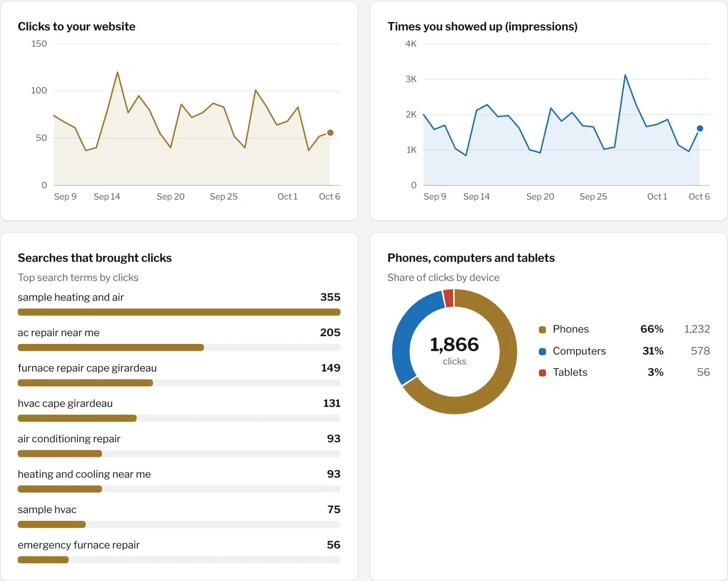The image size is (728, 581).
Task: Click the 1,866 clicks donut center total
Action: click(455, 345)
